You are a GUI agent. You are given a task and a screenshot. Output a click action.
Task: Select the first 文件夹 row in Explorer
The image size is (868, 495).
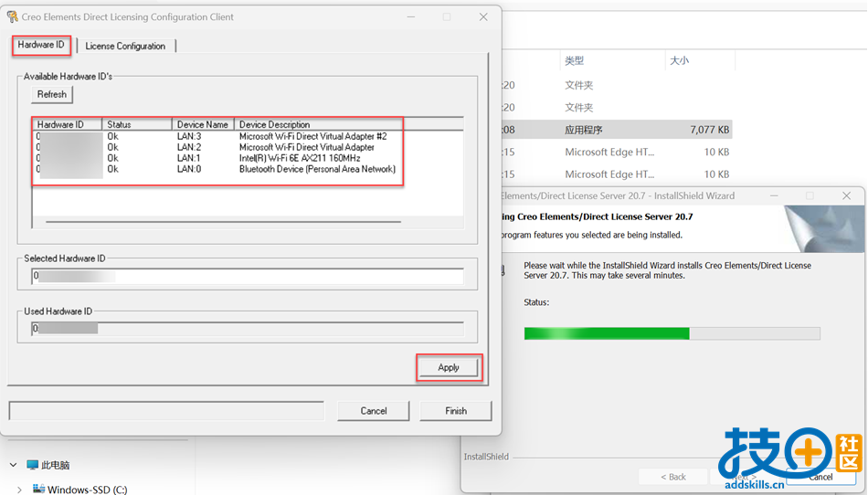tap(617, 85)
